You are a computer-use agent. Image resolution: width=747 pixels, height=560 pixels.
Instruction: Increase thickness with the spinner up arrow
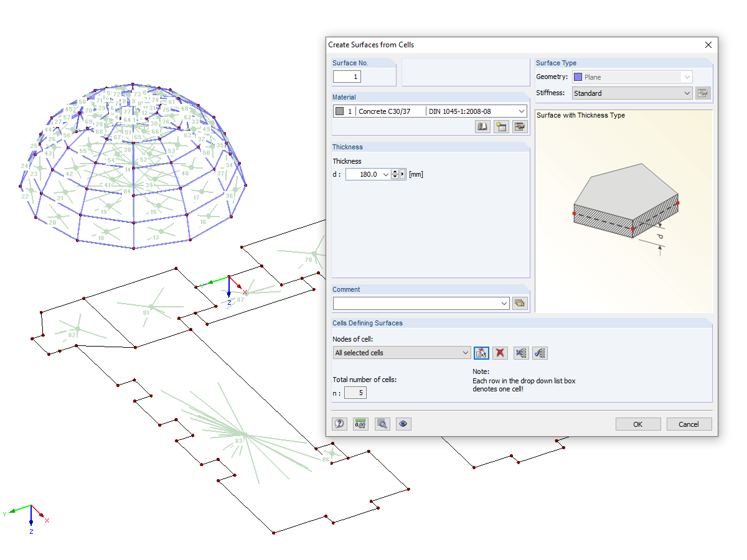[395, 171]
